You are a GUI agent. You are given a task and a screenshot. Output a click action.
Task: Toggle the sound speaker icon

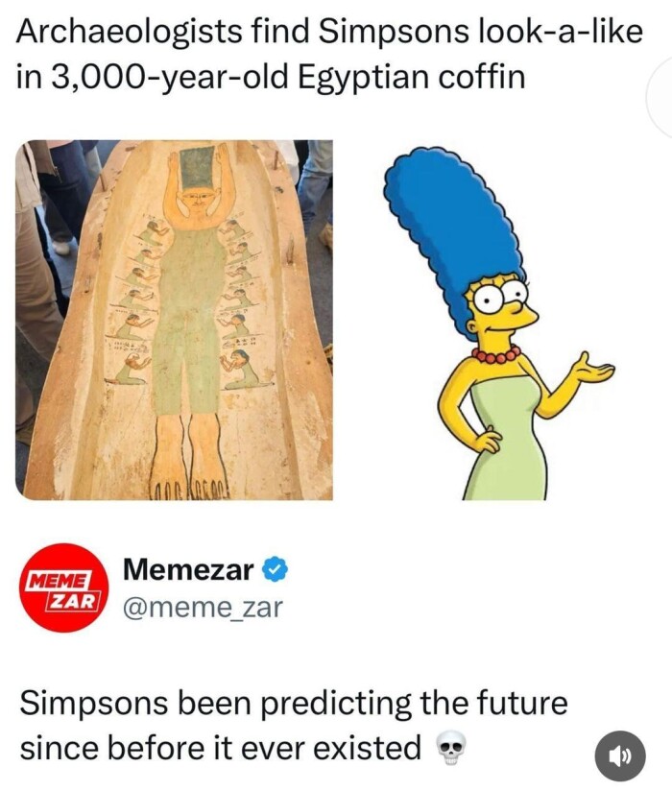point(620,756)
